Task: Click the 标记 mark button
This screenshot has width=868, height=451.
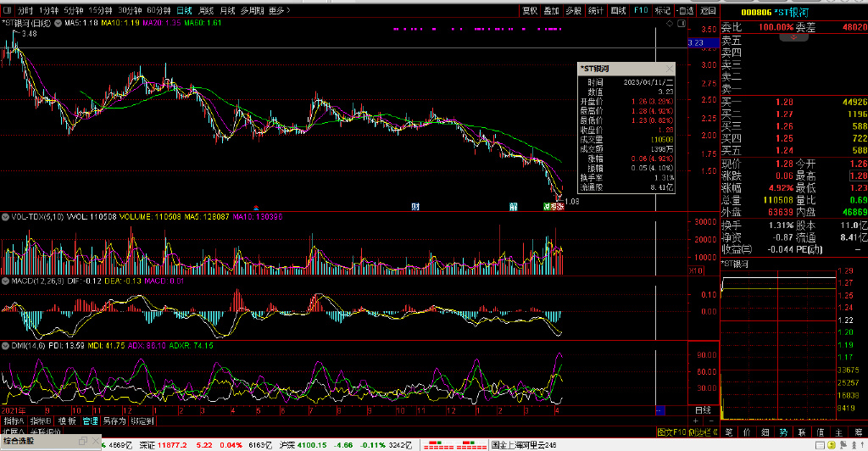Action: pos(663,10)
